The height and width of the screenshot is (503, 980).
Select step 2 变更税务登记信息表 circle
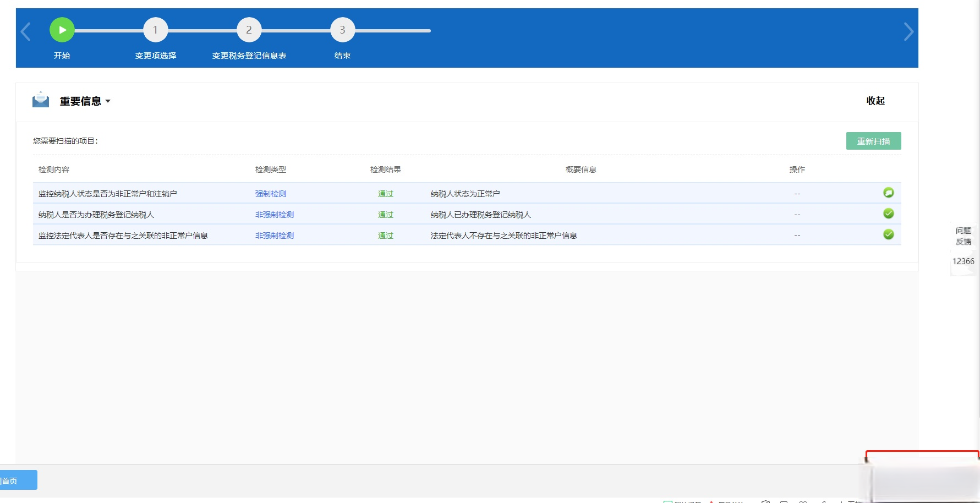(249, 30)
